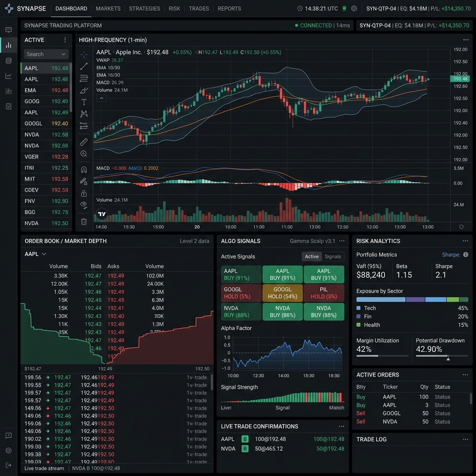Click the Sharpe info icon in Risk Analytics
The width and height of the screenshot is (476, 476).
pos(466,255)
